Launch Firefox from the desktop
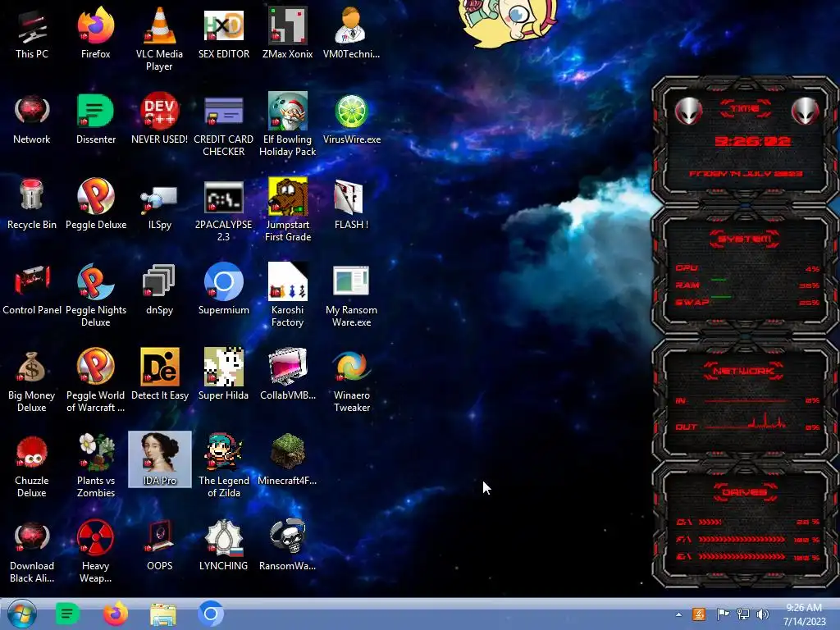 [x=95, y=33]
